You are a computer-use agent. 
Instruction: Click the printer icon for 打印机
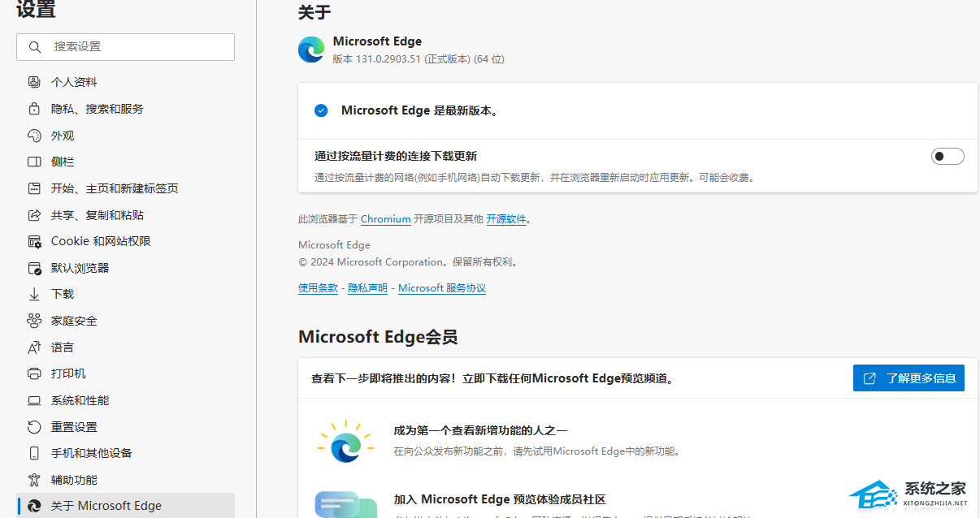point(34,373)
